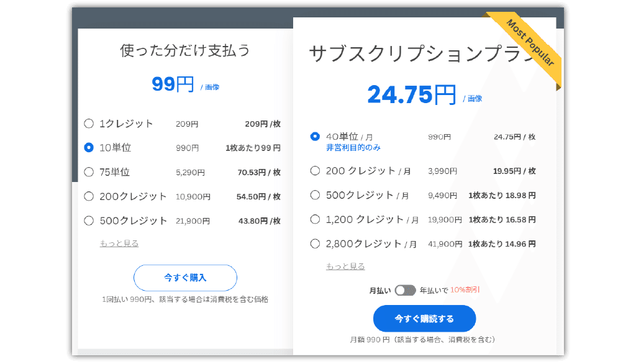Select the 2,800クレジット/月 41,900円 plan
The width and height of the screenshot is (636, 364).
tap(315, 244)
